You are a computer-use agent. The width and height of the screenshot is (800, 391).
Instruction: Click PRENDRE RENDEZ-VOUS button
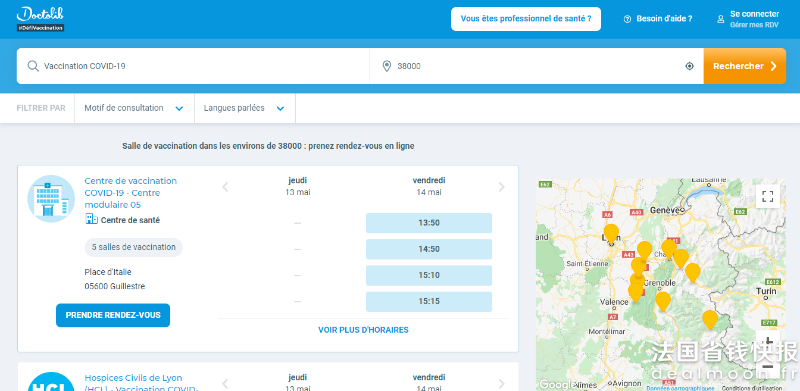[113, 315]
